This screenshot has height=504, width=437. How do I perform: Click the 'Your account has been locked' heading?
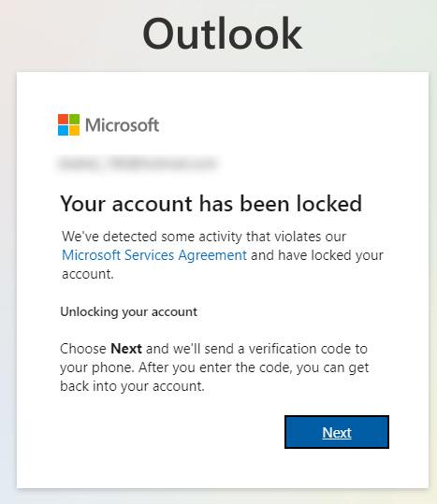[x=211, y=204]
